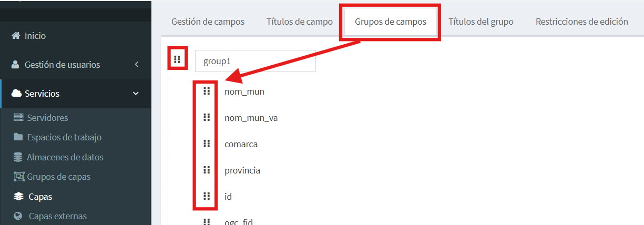Click the grip icon beside nom_mun
This screenshot has height=225, width=644.
click(207, 91)
